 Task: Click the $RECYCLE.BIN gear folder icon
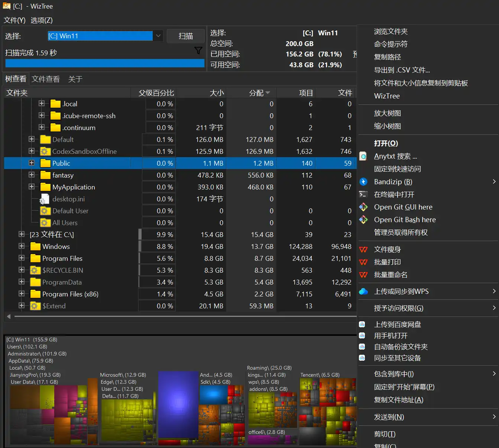tap(35, 270)
